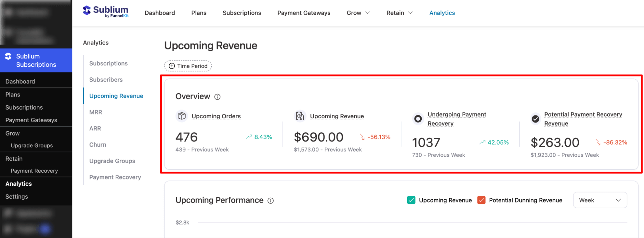Expand the Retain menu in top navigation
This screenshot has height=238, width=644.
point(399,13)
